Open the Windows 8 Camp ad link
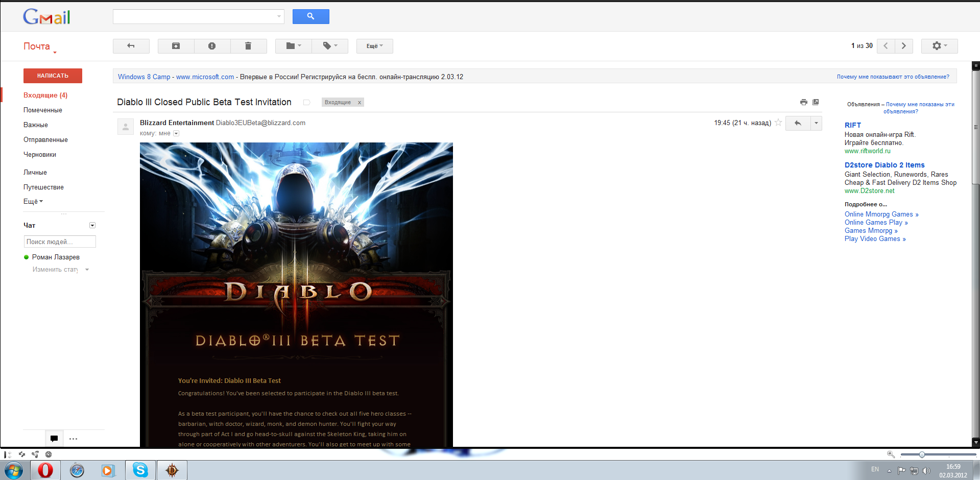Image resolution: width=980 pixels, height=480 pixels. (x=144, y=77)
